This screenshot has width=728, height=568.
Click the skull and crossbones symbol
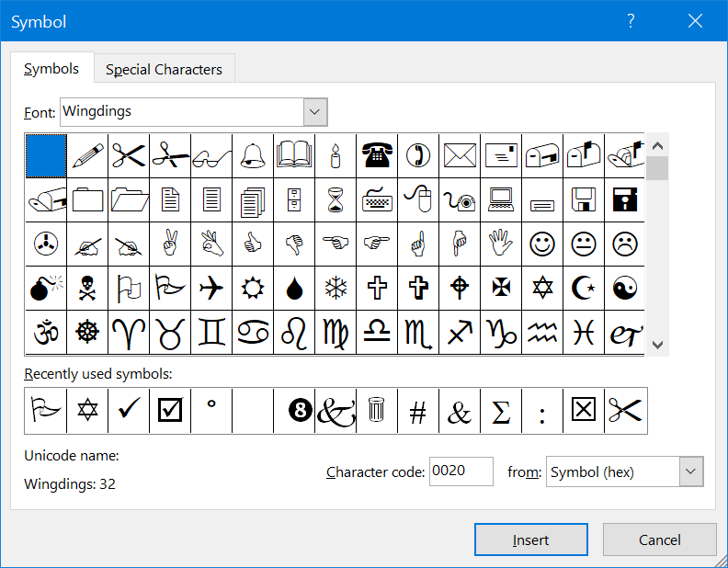87,288
